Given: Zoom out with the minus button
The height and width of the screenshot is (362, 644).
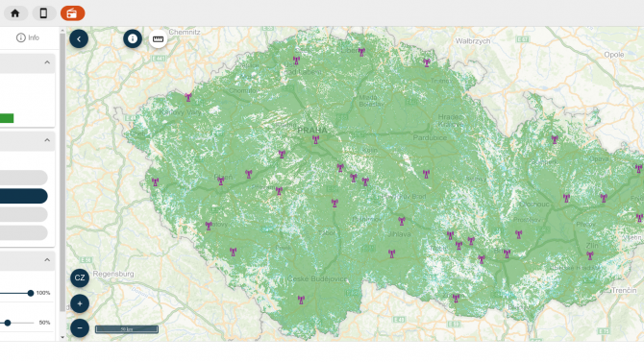Looking at the screenshot, I should pos(80,328).
